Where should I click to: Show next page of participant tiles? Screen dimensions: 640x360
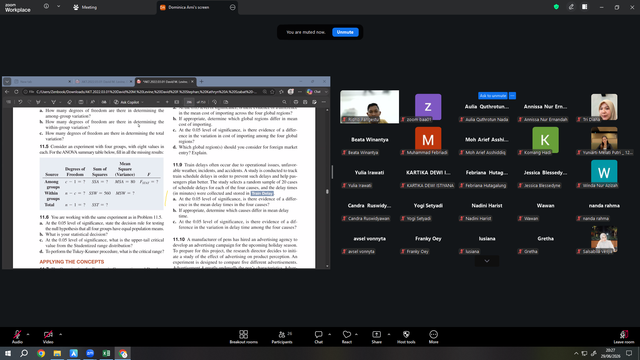(x=487, y=261)
